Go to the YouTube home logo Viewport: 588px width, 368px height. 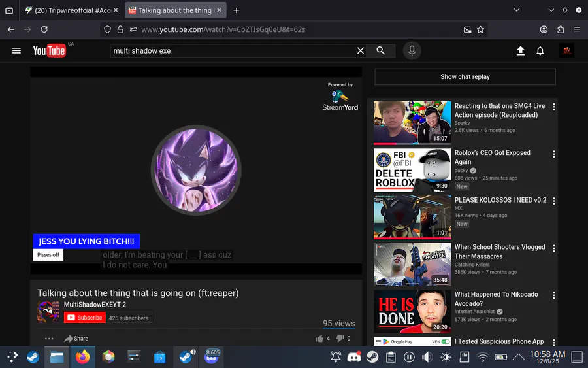(49, 50)
